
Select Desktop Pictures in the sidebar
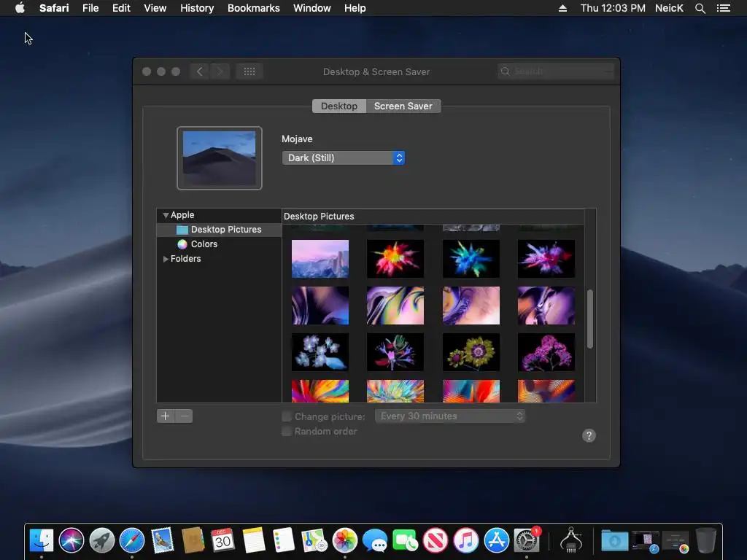click(219, 230)
